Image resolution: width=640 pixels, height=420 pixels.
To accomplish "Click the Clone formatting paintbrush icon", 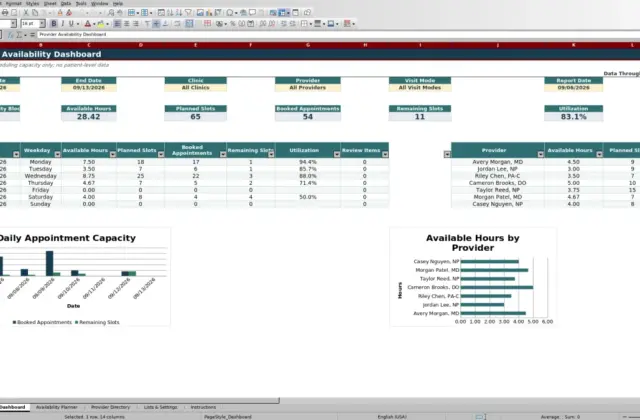I will point(60,13).
